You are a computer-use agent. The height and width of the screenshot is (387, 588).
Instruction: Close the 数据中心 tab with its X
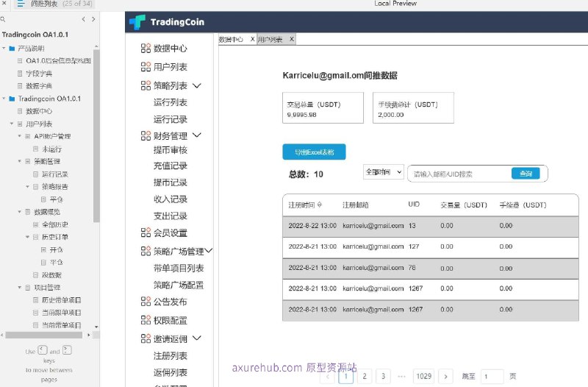pos(252,39)
